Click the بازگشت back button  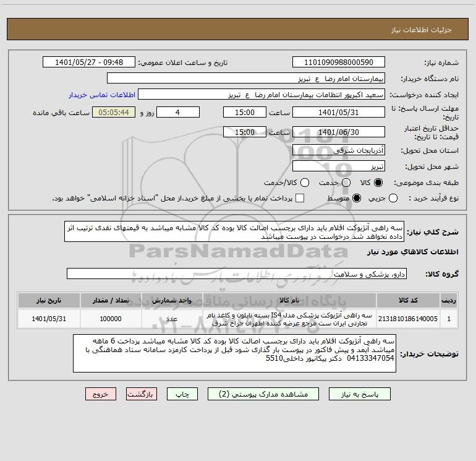tap(142, 394)
